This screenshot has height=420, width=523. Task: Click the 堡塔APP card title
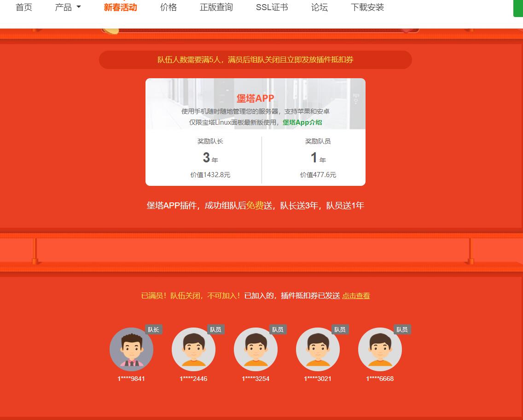(x=255, y=98)
